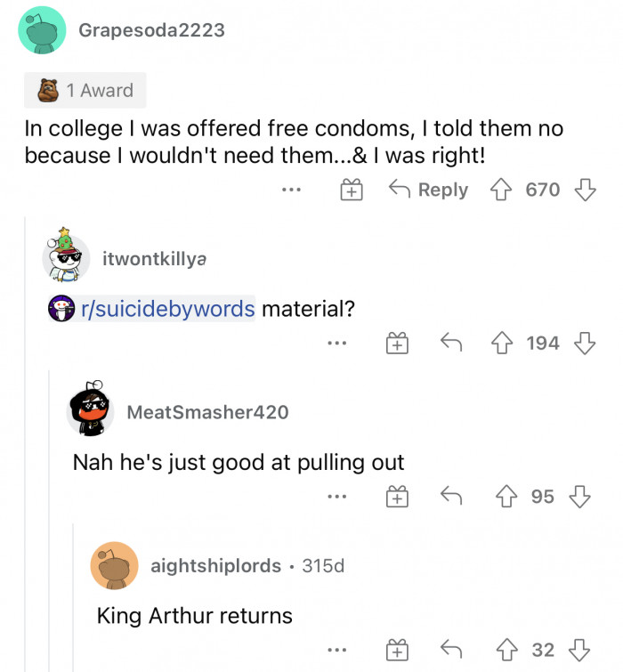Reply to MeatSmasher420's comment
This screenshot has height=672, width=623.
pos(452,497)
